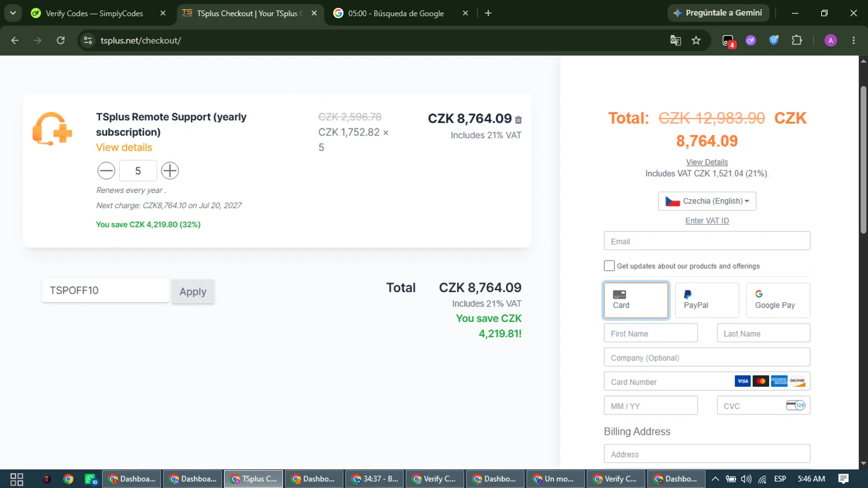Click the red icon in the taskbar

coord(47,479)
